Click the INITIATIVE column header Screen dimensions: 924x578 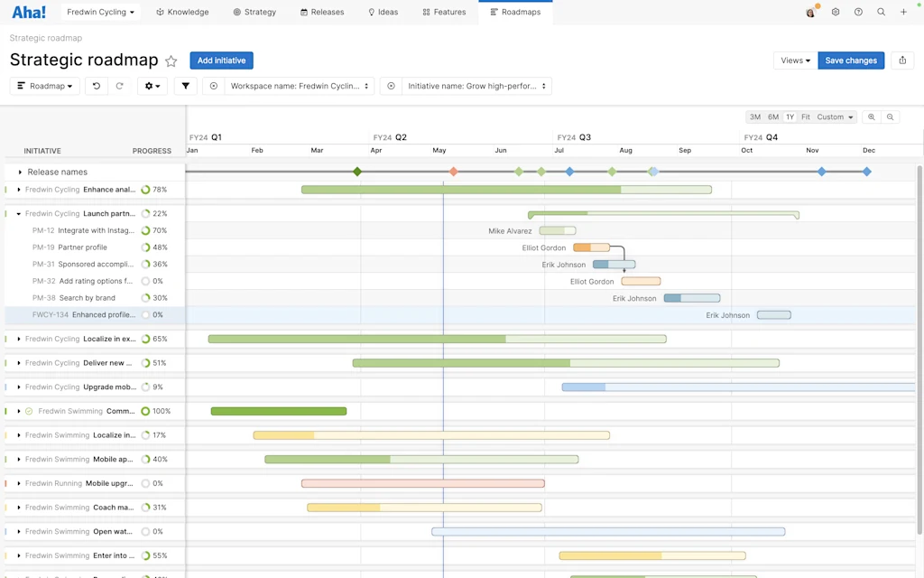click(x=42, y=151)
